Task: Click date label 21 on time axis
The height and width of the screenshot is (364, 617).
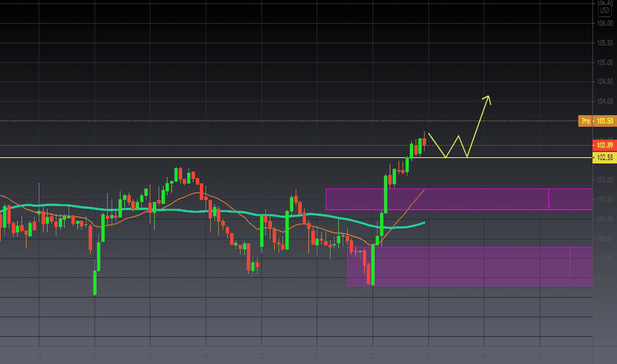Action: 317,356
